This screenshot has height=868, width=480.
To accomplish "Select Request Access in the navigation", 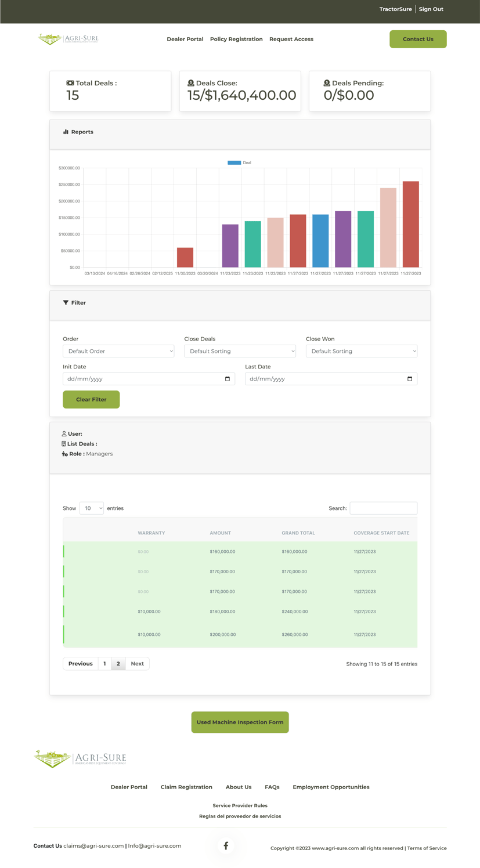I will (x=291, y=39).
